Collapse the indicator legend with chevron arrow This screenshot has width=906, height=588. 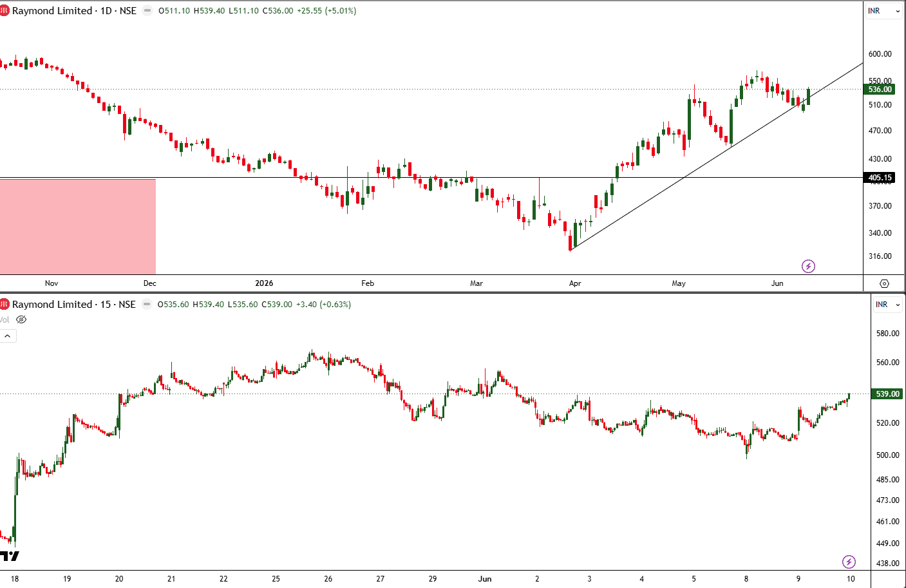[x=8, y=336]
